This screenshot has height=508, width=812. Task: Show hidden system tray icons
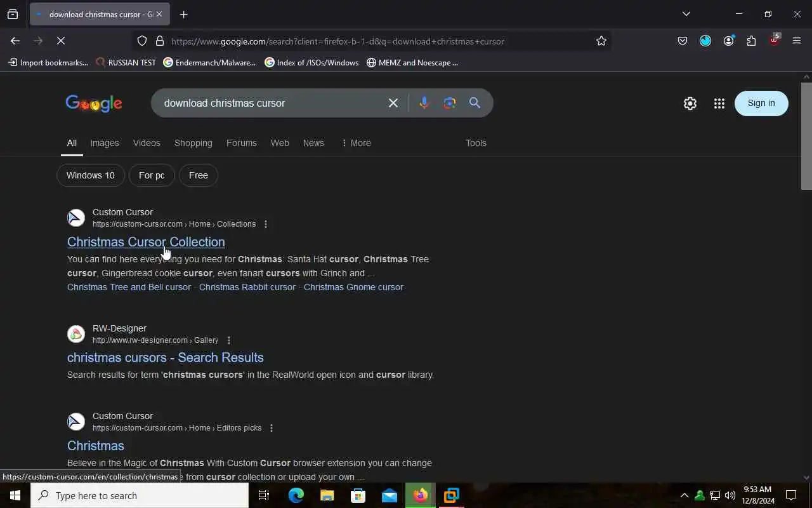[x=684, y=495]
